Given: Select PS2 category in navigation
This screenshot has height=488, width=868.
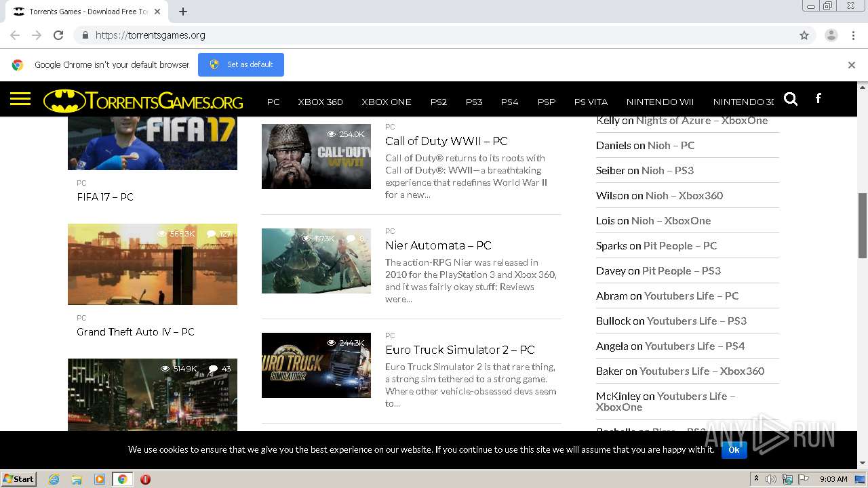Looking at the screenshot, I should click(439, 102).
